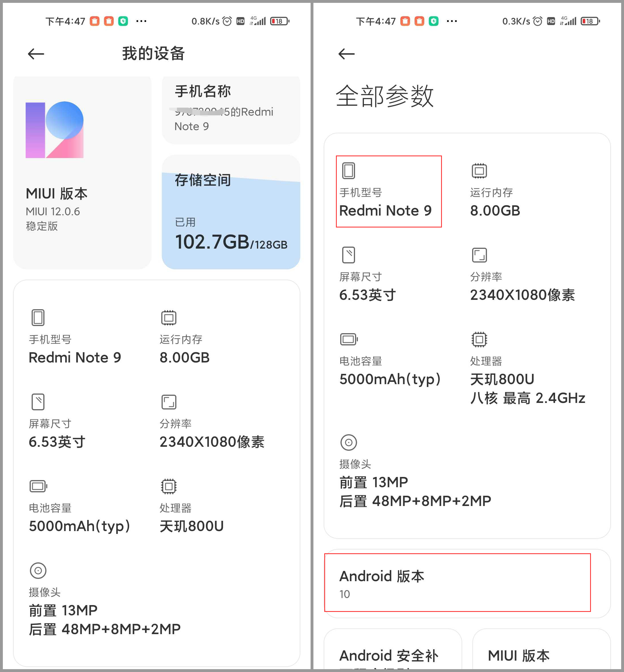Tap the three-dot notifications indicator in left status bar

(141, 21)
